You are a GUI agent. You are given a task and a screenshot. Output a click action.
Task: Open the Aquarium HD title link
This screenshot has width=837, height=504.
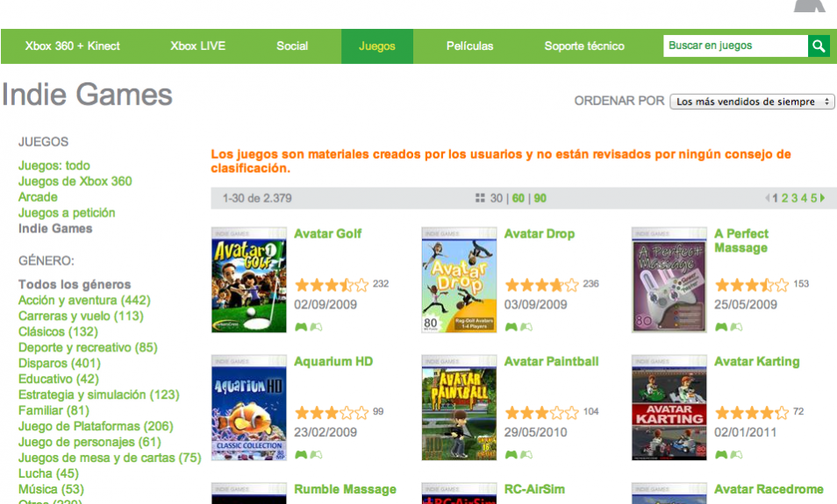pos(333,361)
